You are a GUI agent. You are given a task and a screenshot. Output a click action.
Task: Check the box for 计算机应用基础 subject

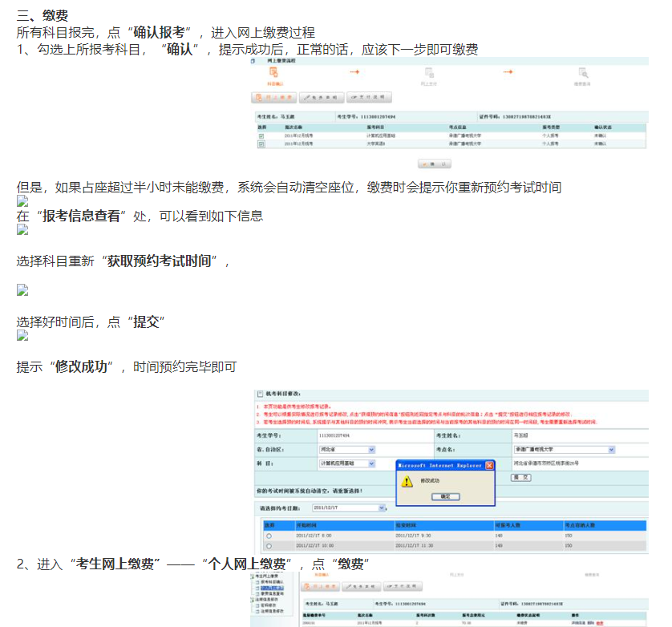[263, 137]
